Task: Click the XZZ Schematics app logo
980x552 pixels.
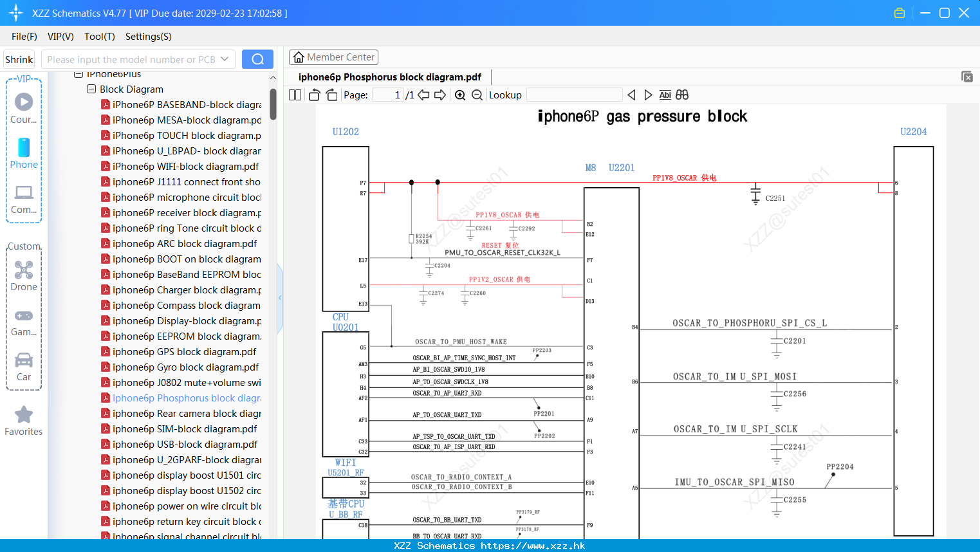Action: pos(16,13)
